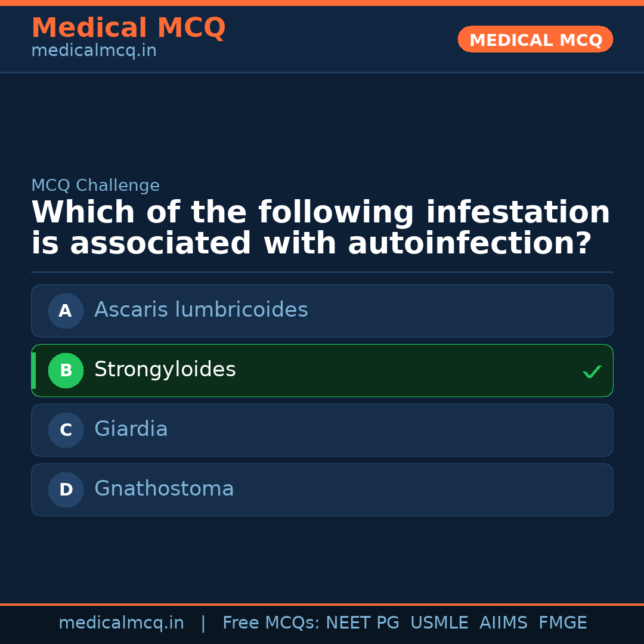
Task: Click the circular A badge icon
Action: click(66, 311)
